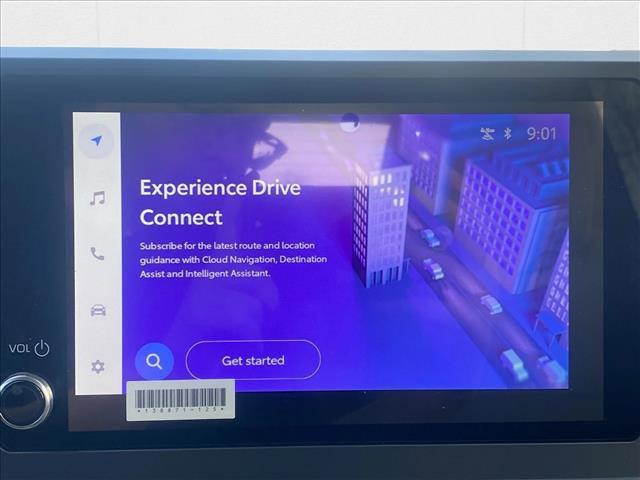Open Settings gear icon
This screenshot has width=640, height=480.
click(x=97, y=366)
